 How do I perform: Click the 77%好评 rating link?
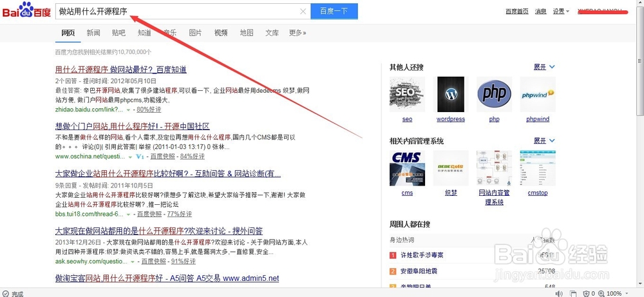180,214
